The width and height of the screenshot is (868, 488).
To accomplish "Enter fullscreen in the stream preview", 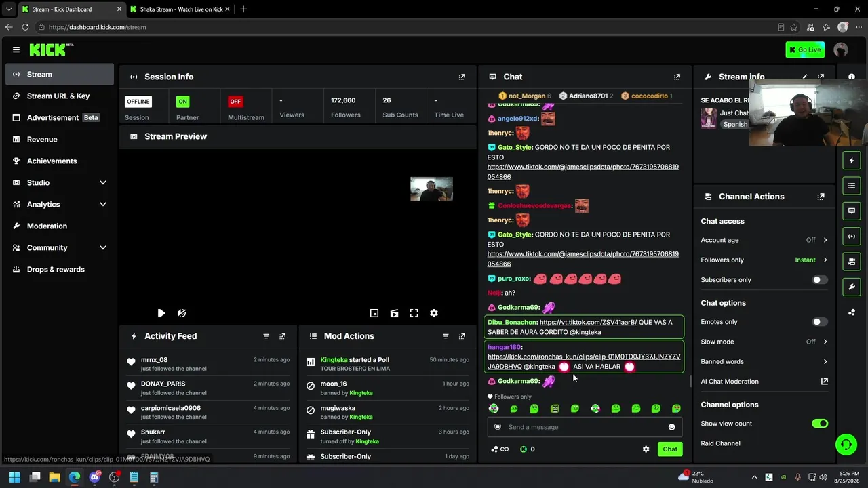I will pyautogui.click(x=414, y=313).
